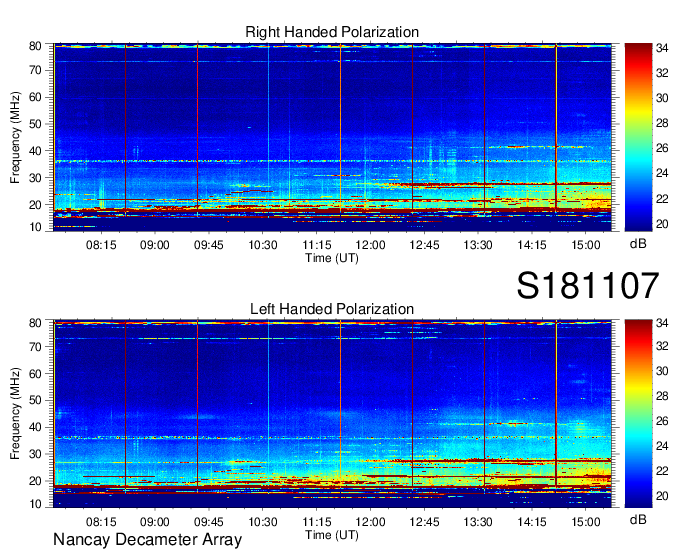Select the S181107 date identifier text
Screen dimensions: 680x552
coord(588,286)
